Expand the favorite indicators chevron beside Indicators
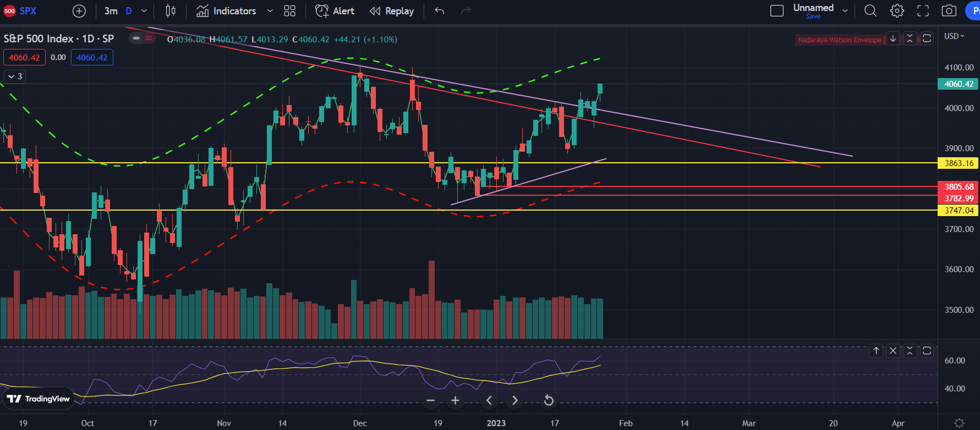 (270, 11)
